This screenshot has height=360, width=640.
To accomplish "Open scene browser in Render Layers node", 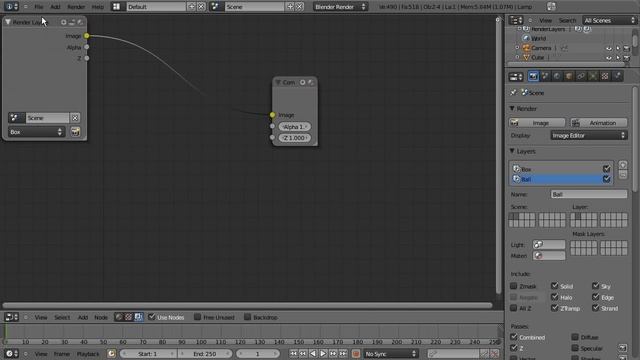I will (16, 118).
